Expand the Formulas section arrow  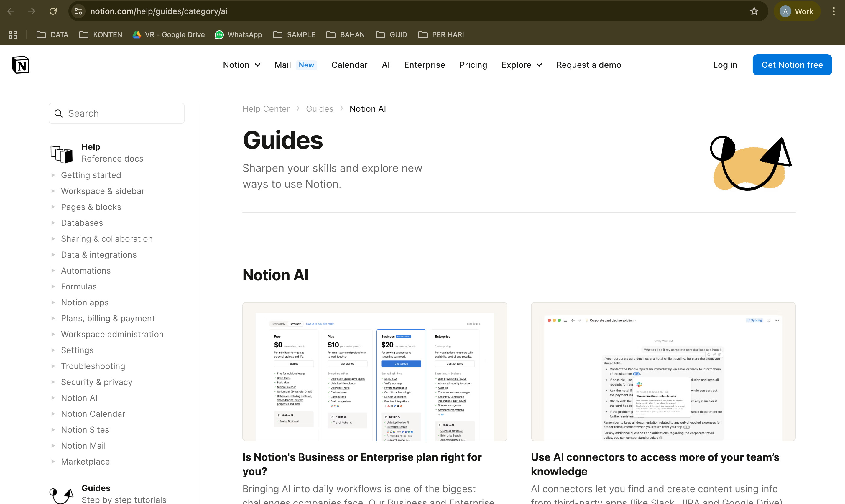click(x=53, y=286)
